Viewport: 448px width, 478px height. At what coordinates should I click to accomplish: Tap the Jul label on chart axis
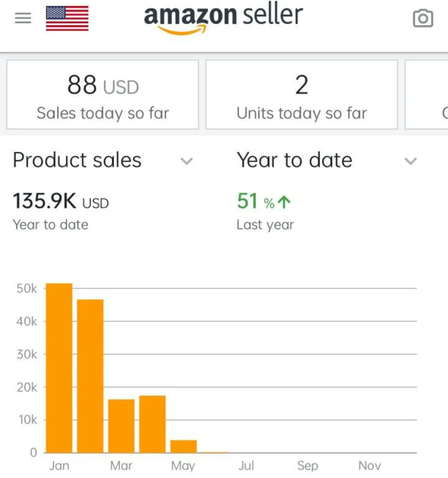(x=246, y=466)
